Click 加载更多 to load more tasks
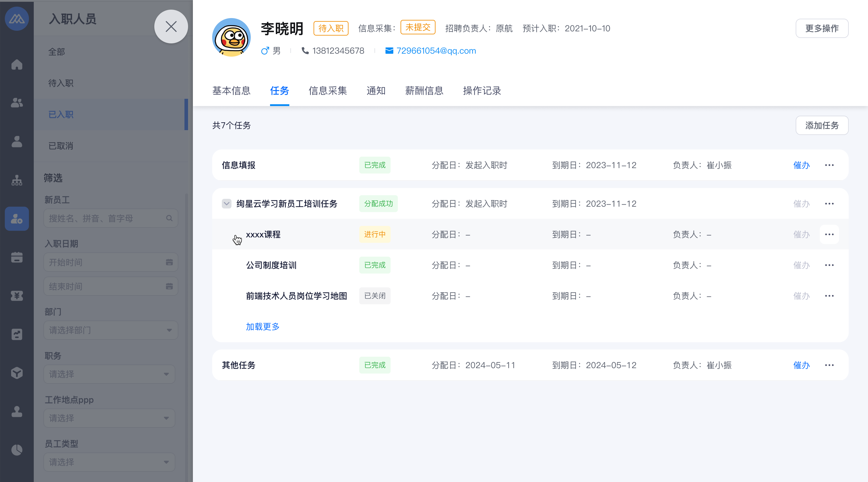Image resolution: width=868 pixels, height=482 pixels. [263, 326]
